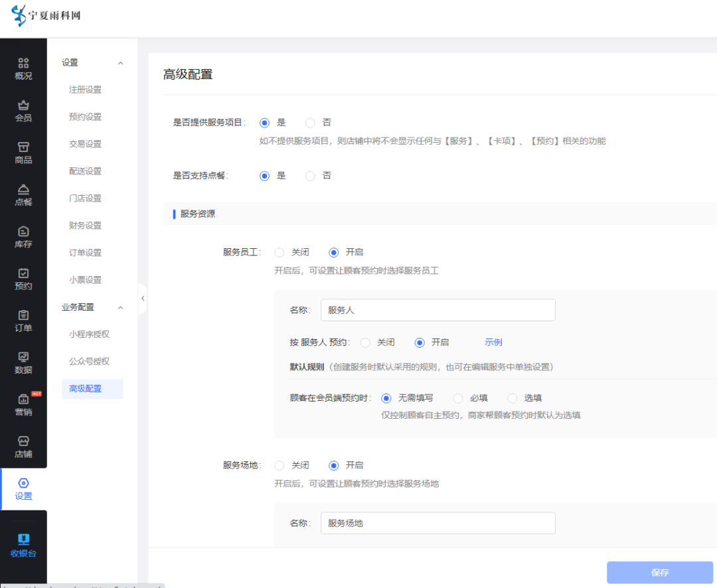This screenshot has width=717, height=588.
Task: Open 配送设置 menu item
Action: pyautogui.click(x=86, y=171)
